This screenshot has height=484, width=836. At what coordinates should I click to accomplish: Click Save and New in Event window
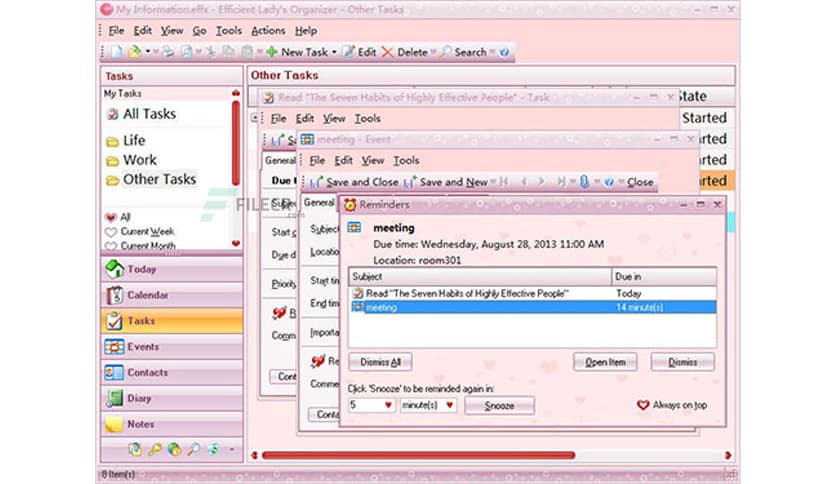click(446, 182)
